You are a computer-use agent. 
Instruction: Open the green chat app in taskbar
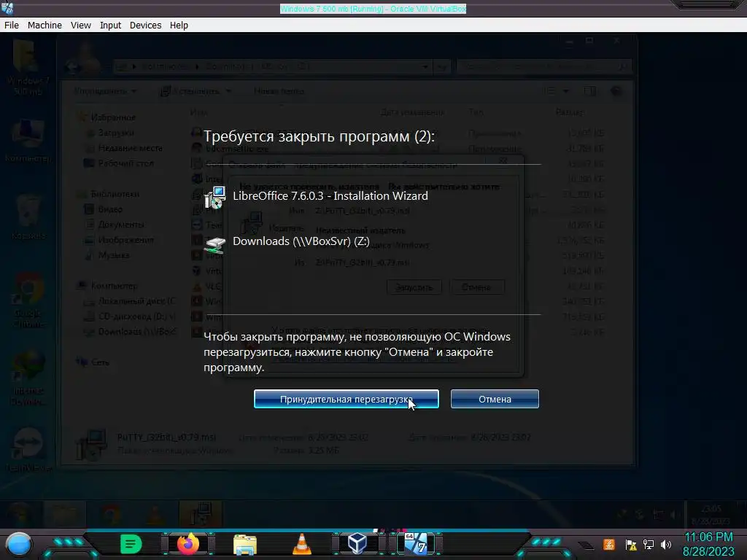click(x=131, y=544)
